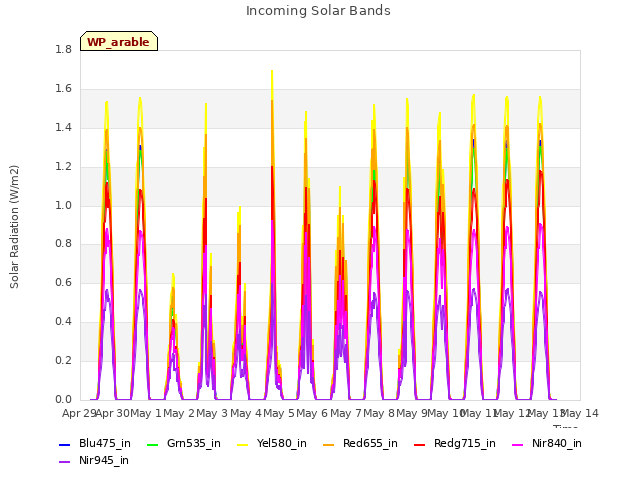Screen dimensions: 640x480
Task: Click the Incoming Solar Bands chart title
Action: pyautogui.click(x=318, y=11)
